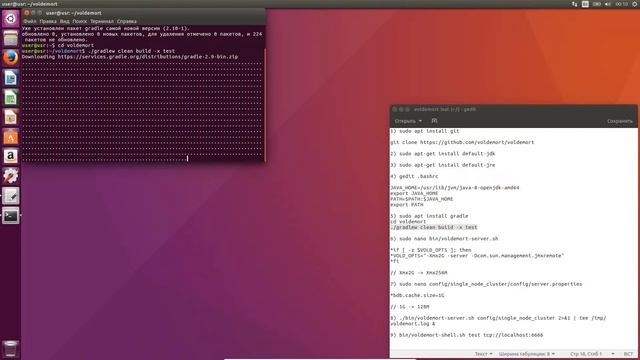Open the Файл menu in terminal
The width and height of the screenshot is (640, 360).
30,21
